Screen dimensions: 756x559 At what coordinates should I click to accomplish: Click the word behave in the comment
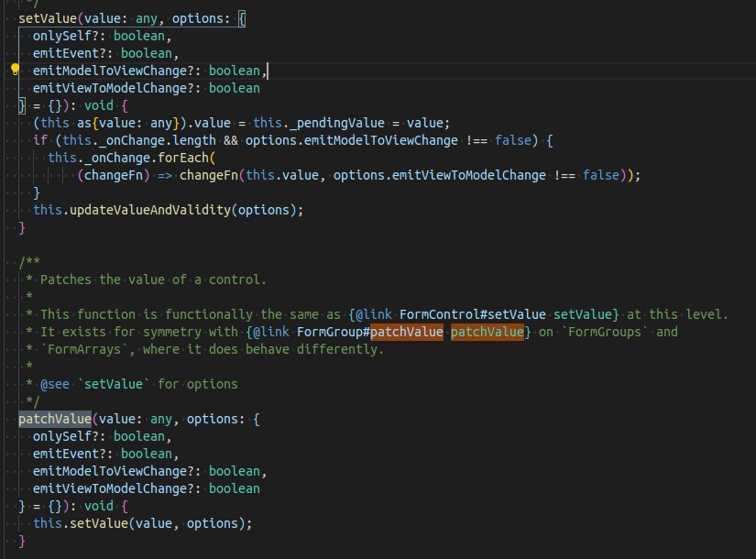[x=268, y=349]
